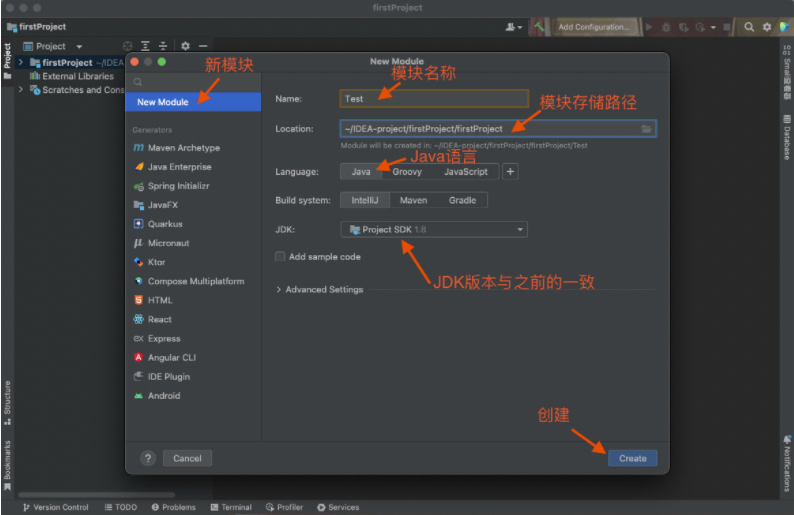Click the expand all icon in Project panel
The image size is (794, 515).
tap(145, 46)
